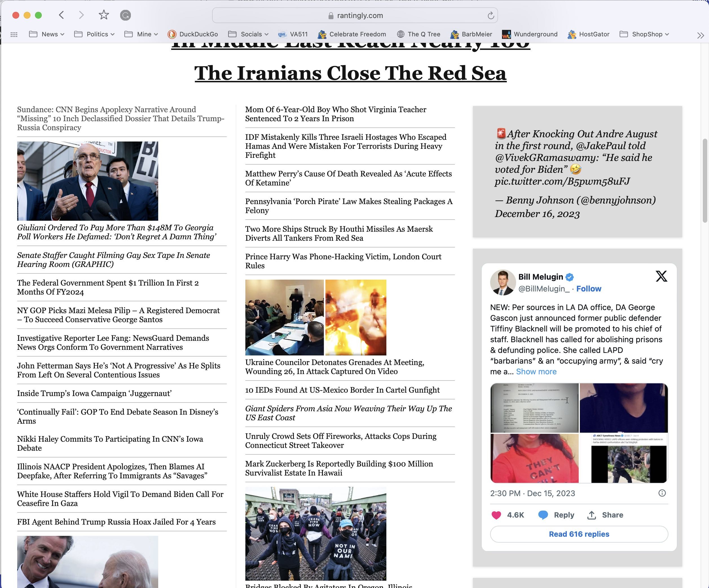Open the bridge protesters Ceasefire Now photo
The width and height of the screenshot is (709, 588).
[x=316, y=533]
